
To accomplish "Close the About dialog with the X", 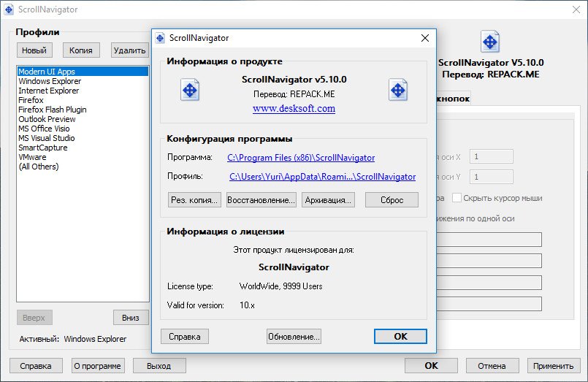I will (425, 38).
